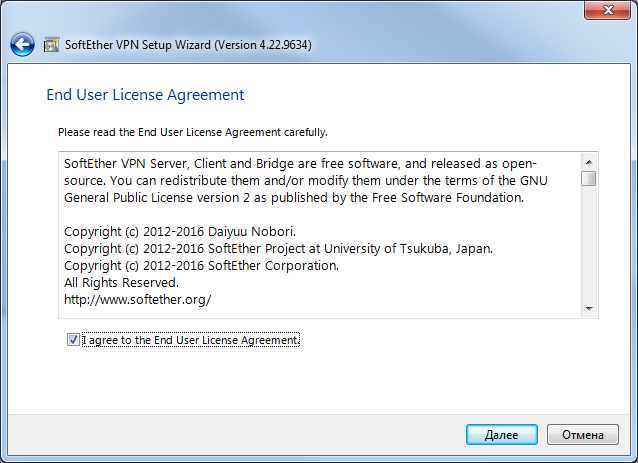Click the 'I agree to the End User License Agreement' label
This screenshot has height=463, width=638.
pyautogui.click(x=191, y=340)
